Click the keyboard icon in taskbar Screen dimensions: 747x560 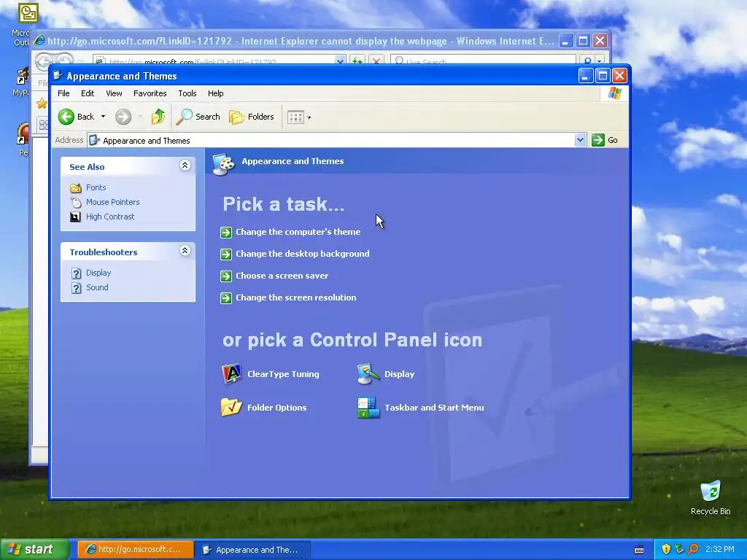639,550
